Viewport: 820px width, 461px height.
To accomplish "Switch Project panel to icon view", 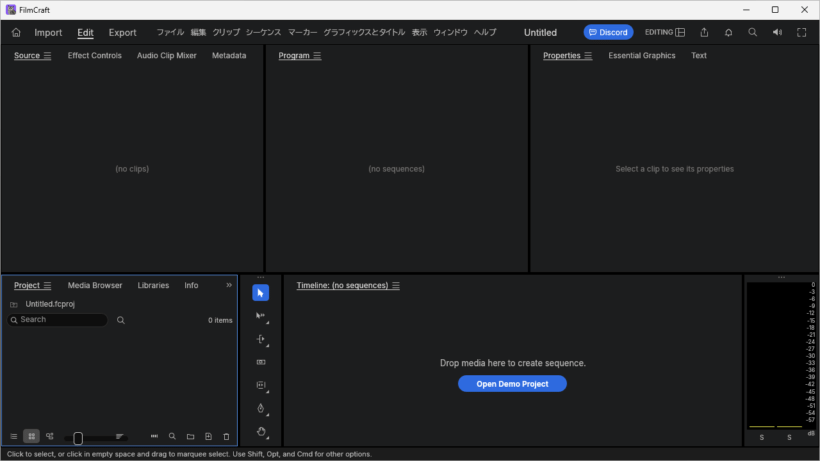I will 31,436.
